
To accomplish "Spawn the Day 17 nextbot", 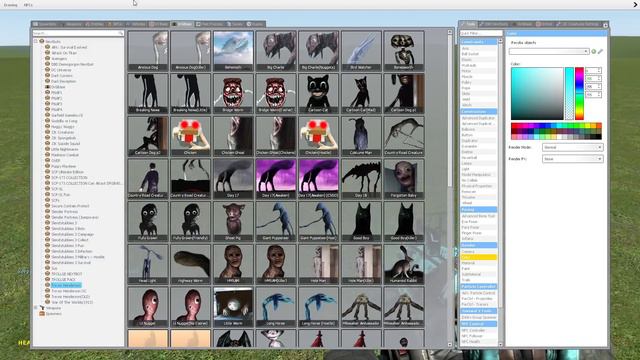I will tap(233, 179).
